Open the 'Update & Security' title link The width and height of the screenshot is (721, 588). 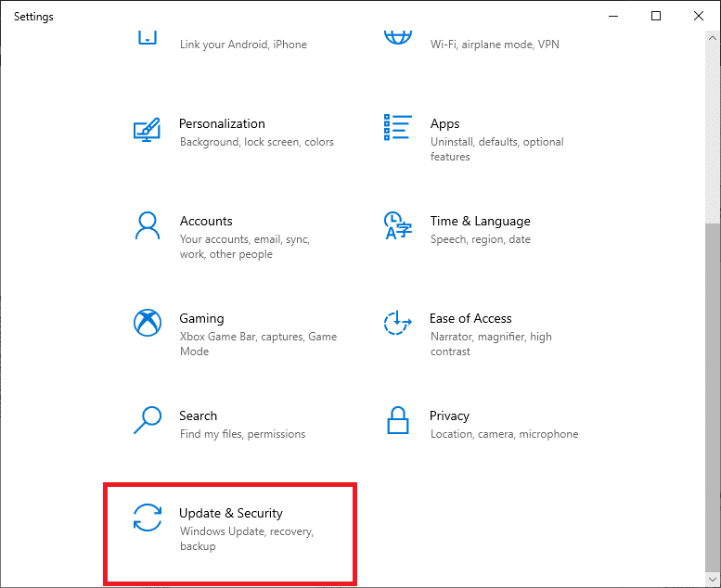231,513
